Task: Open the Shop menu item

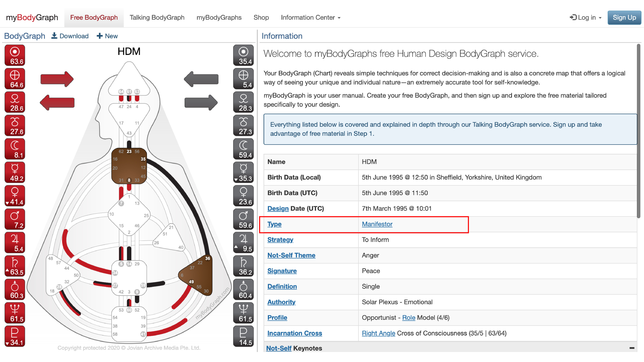Action: (261, 17)
